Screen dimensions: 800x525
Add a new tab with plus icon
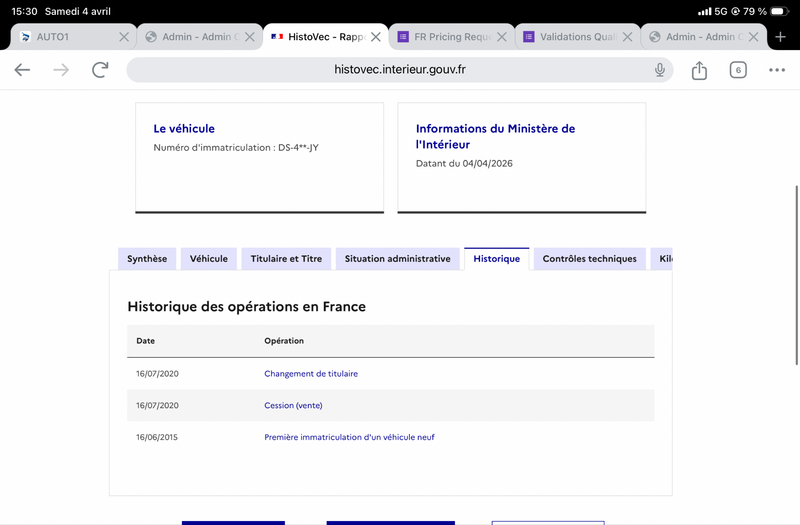coord(781,37)
